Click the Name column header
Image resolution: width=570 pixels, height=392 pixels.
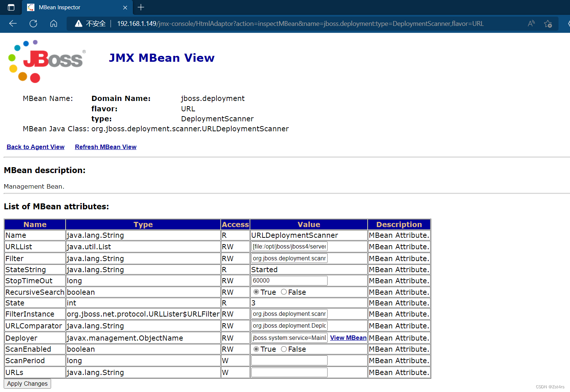(x=35, y=224)
